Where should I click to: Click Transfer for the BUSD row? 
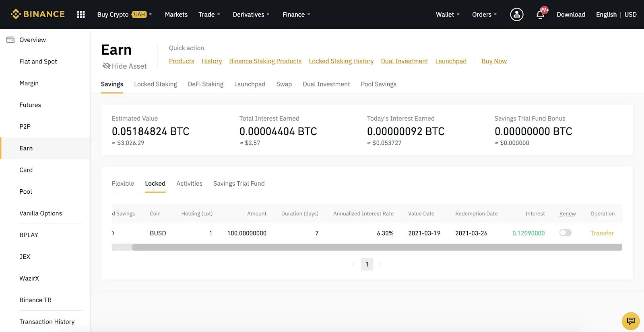pyautogui.click(x=602, y=233)
